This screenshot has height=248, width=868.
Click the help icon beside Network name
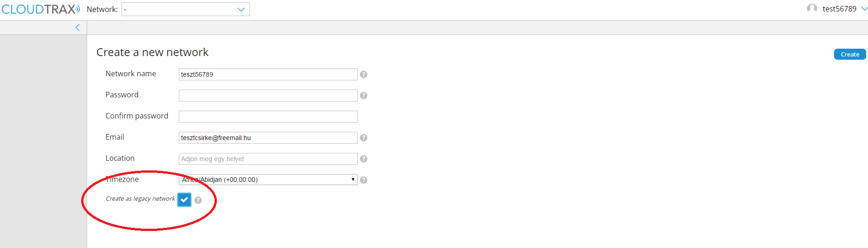click(364, 74)
